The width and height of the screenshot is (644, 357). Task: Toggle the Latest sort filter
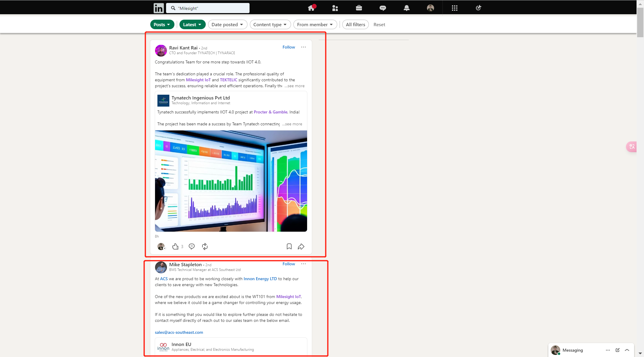click(x=192, y=24)
